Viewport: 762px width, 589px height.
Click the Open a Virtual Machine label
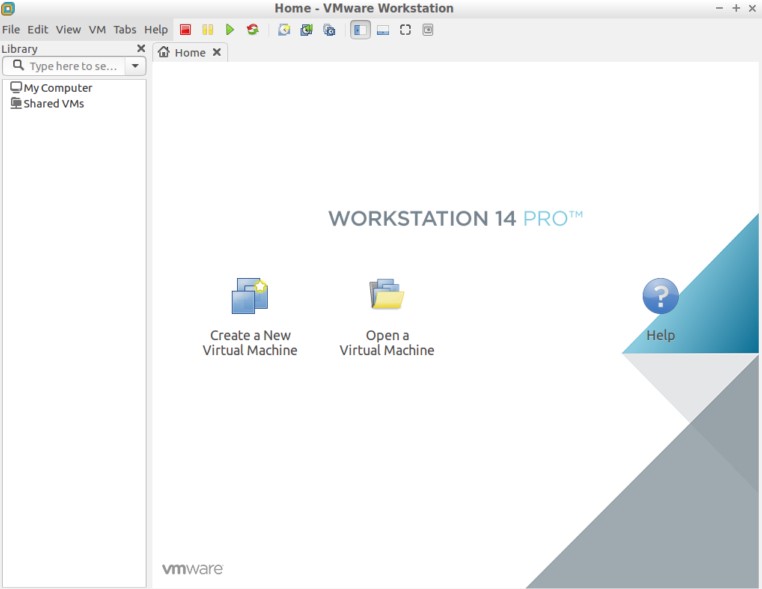[387, 343]
